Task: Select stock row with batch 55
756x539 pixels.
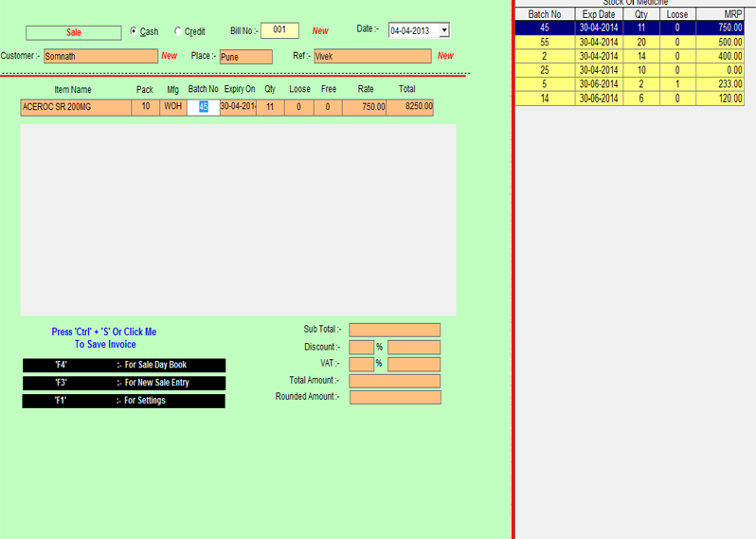Action: (630, 42)
